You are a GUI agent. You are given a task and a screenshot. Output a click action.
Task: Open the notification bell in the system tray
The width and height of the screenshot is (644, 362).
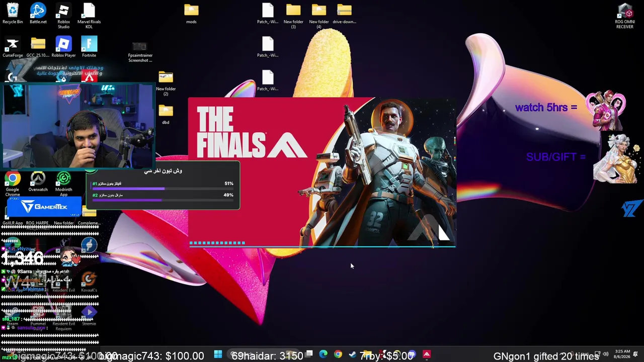coord(636,354)
